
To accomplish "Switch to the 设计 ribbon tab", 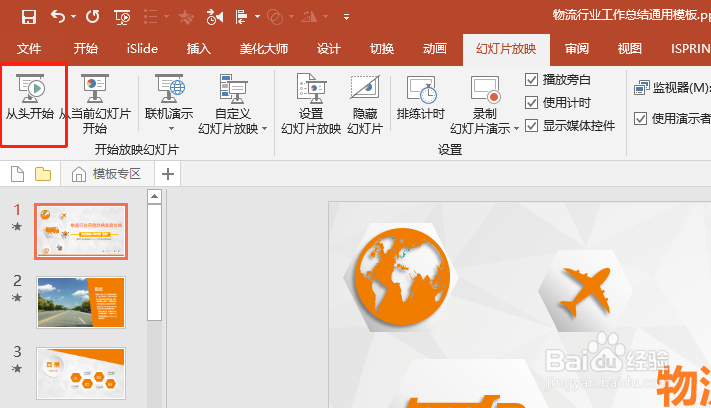I will pos(329,49).
